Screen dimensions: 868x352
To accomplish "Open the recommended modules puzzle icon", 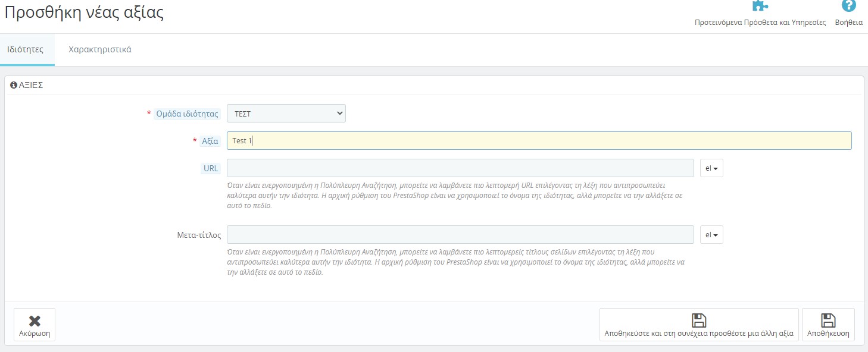I will [x=760, y=6].
